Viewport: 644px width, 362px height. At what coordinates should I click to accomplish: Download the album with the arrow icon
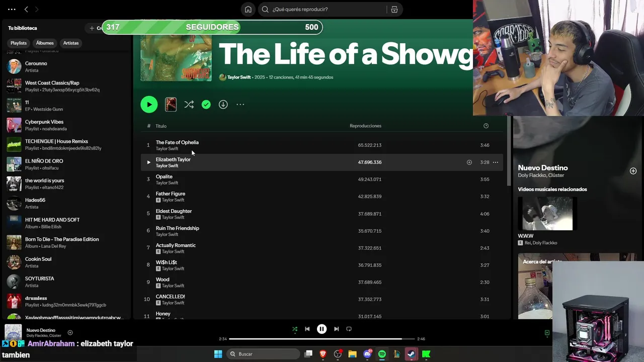point(223,105)
